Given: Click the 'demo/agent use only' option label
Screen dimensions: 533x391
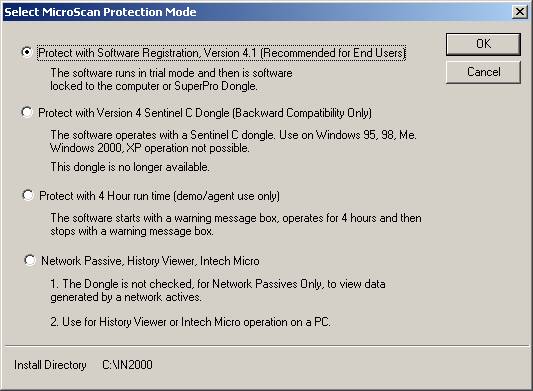Looking at the screenshot, I should tap(159, 196).
